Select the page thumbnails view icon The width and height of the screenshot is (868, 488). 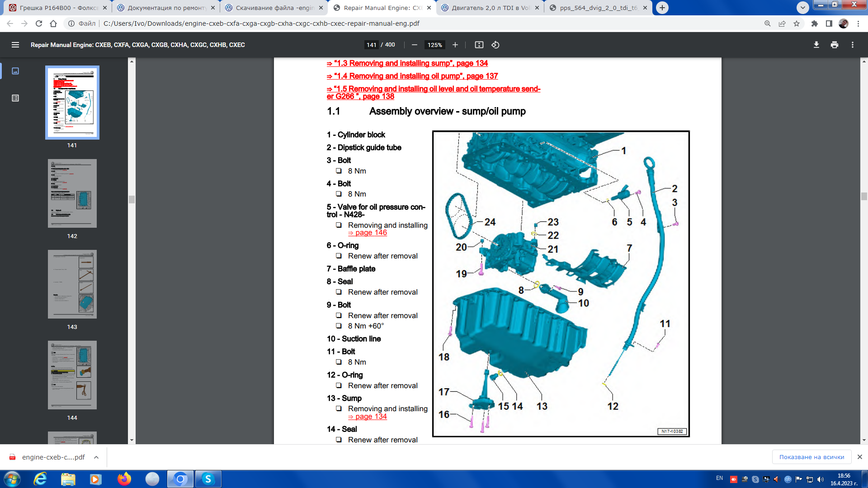15,71
